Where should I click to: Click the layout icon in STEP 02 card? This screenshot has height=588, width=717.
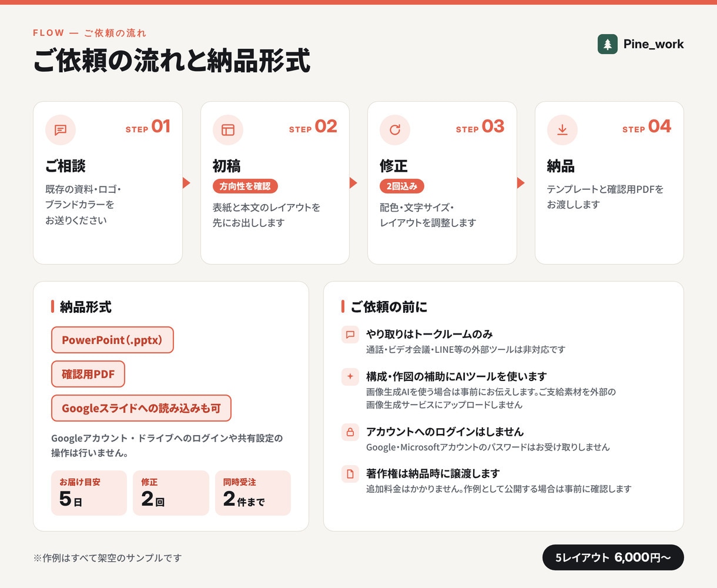coord(228,130)
